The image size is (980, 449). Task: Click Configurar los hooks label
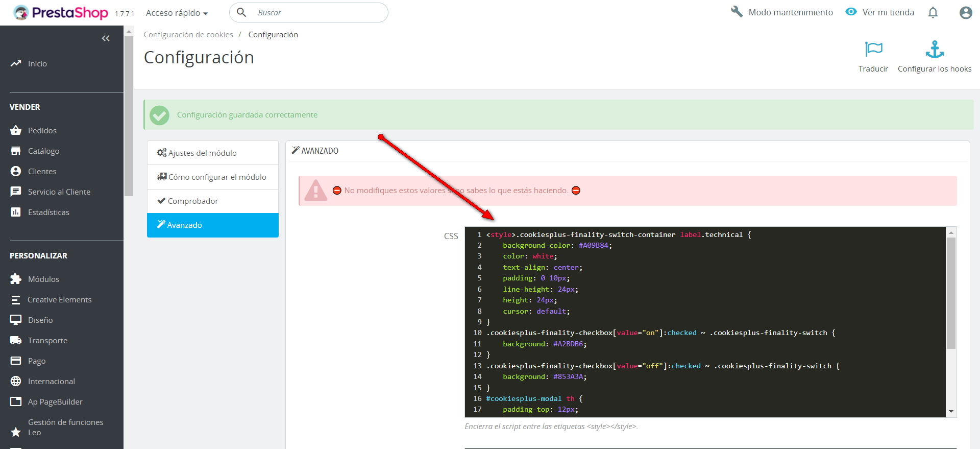935,68
